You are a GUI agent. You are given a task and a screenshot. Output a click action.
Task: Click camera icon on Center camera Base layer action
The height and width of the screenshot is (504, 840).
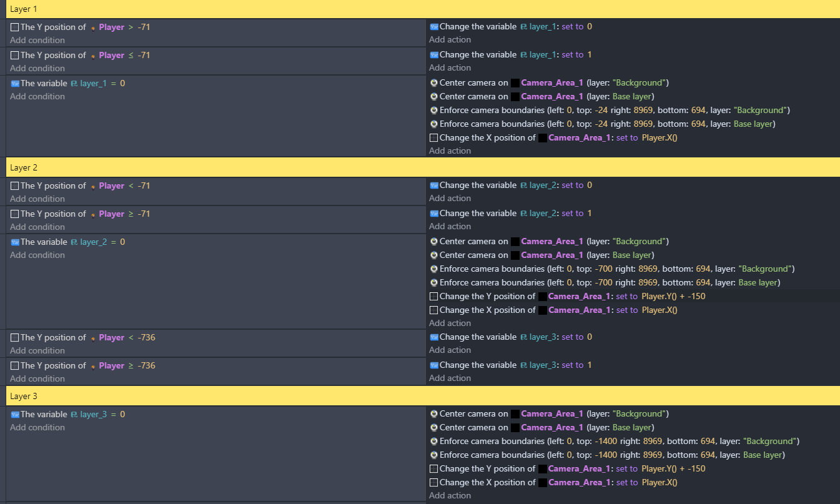433,96
